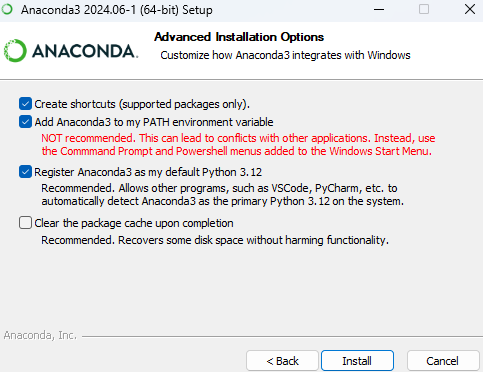Abort setup using the Cancel button
Image resolution: width=483 pixels, height=372 pixels.
click(x=443, y=361)
